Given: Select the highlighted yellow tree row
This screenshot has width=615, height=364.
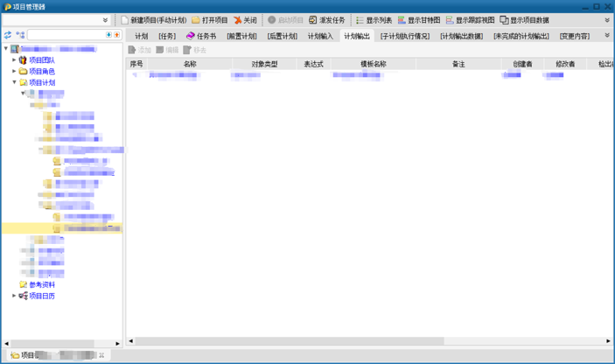Looking at the screenshot, I should pyautogui.click(x=62, y=228).
